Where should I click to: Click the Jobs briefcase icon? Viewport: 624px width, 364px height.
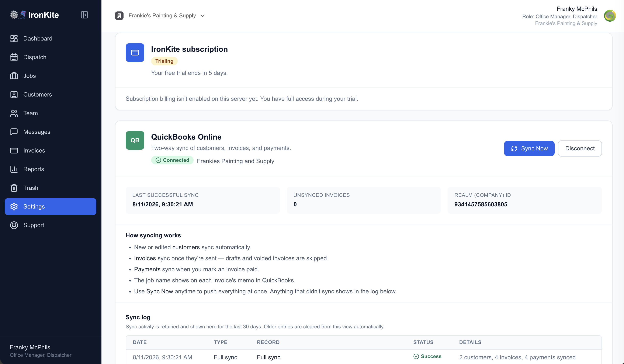14,76
